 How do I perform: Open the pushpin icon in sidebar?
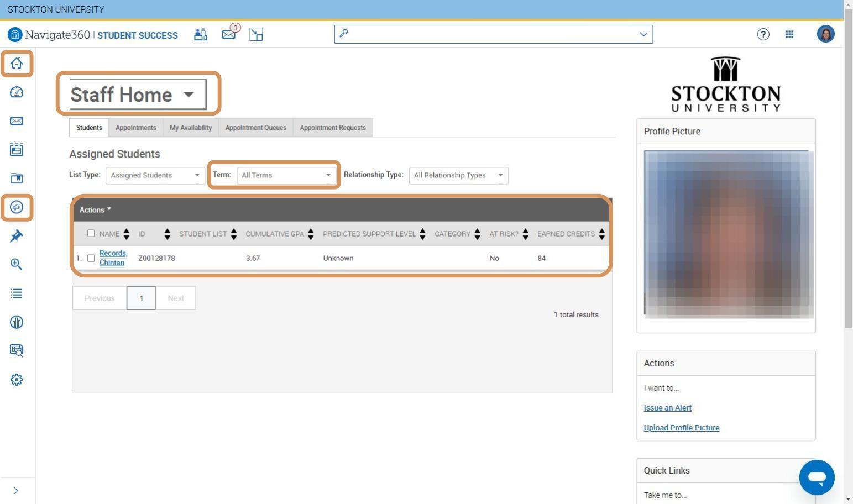[x=17, y=236]
